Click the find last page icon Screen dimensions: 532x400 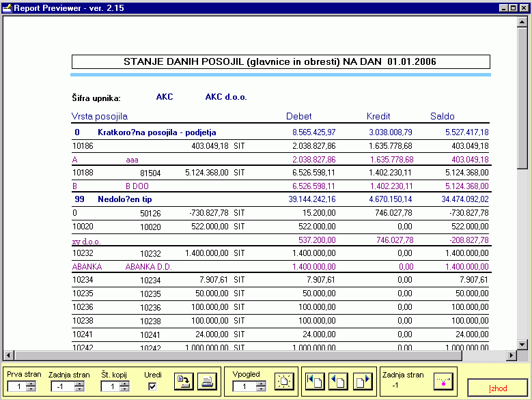click(x=443, y=382)
